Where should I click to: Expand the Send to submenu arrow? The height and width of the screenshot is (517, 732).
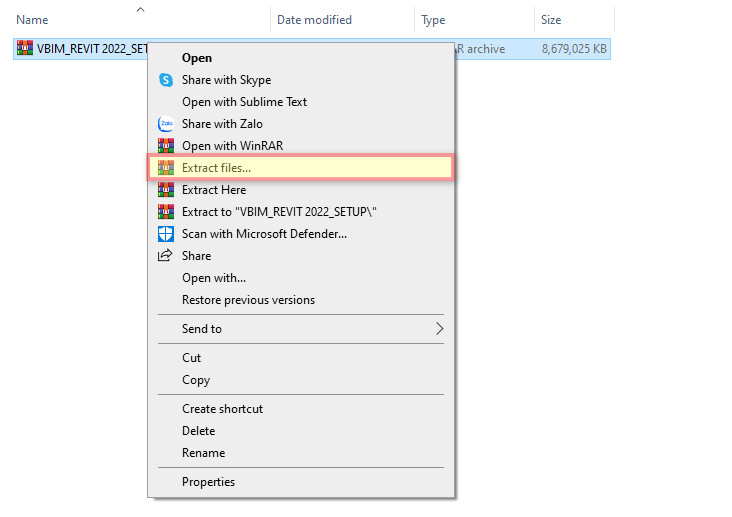click(439, 329)
